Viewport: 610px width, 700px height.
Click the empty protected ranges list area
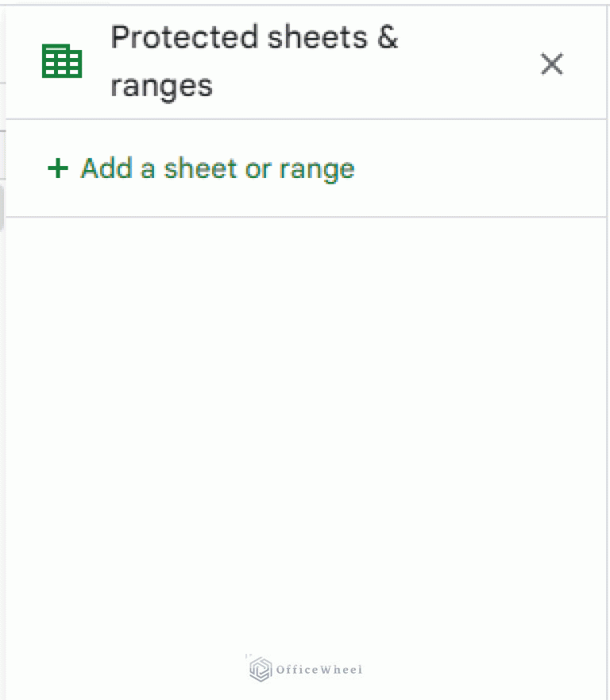[x=305, y=397]
